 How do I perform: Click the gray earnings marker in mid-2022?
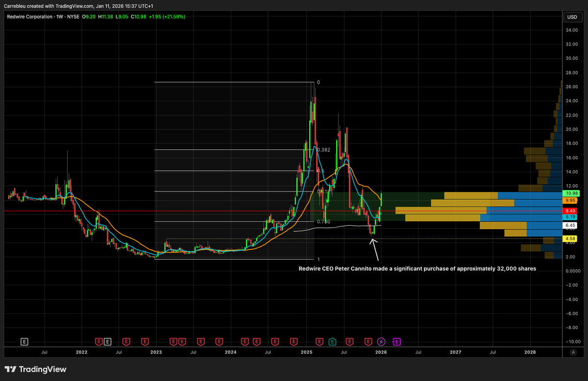108,341
